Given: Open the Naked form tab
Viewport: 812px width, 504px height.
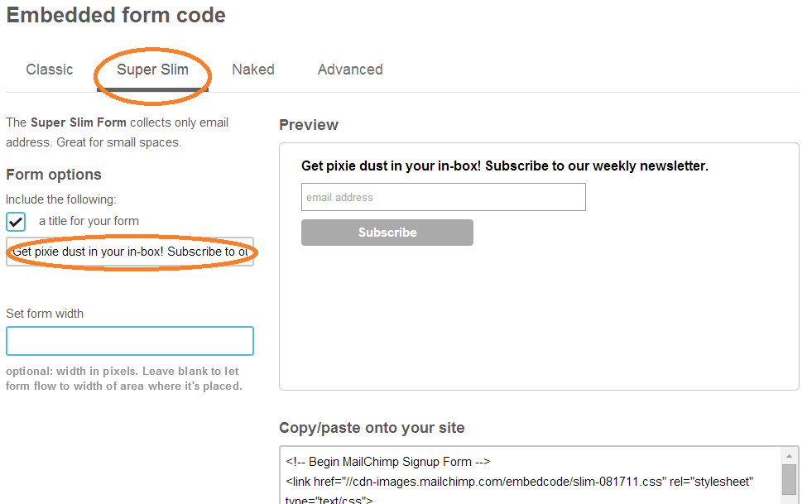Looking at the screenshot, I should pos(253,70).
